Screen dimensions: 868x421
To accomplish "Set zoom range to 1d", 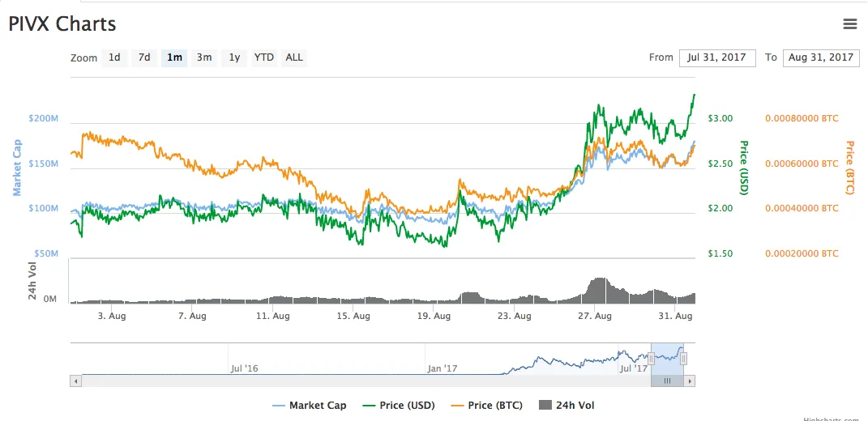I will [114, 57].
